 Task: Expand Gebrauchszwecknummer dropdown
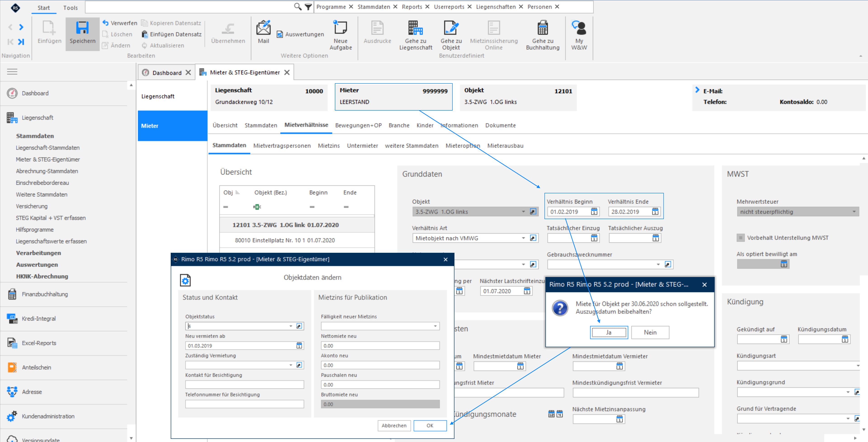pos(658,265)
